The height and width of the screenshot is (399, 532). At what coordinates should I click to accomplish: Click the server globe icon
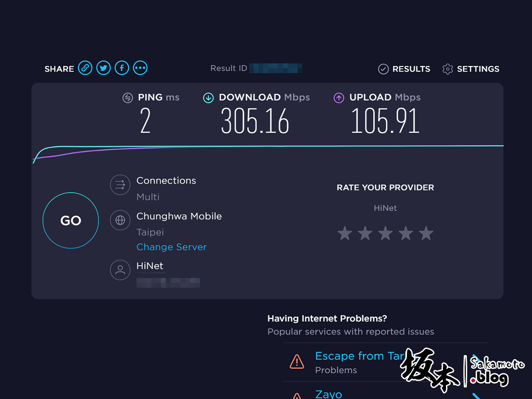coord(120,220)
